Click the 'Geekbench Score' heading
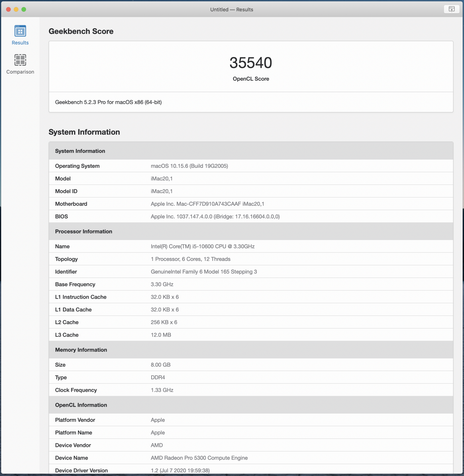464x476 pixels. coord(81,31)
